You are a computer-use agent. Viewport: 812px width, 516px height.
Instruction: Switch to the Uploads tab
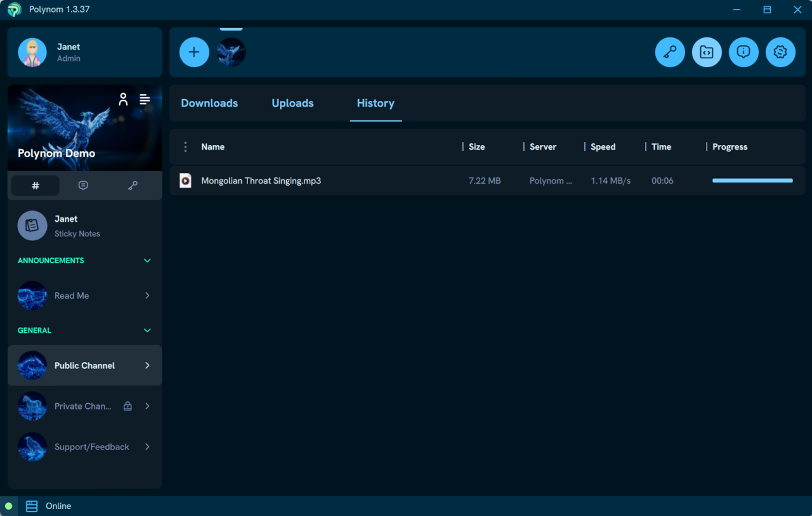tap(292, 103)
